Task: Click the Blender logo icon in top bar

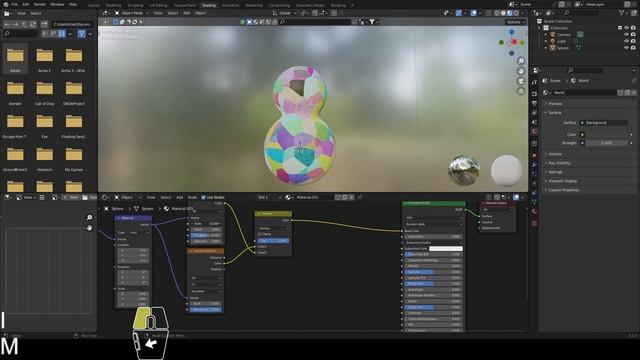Action: [5, 4]
